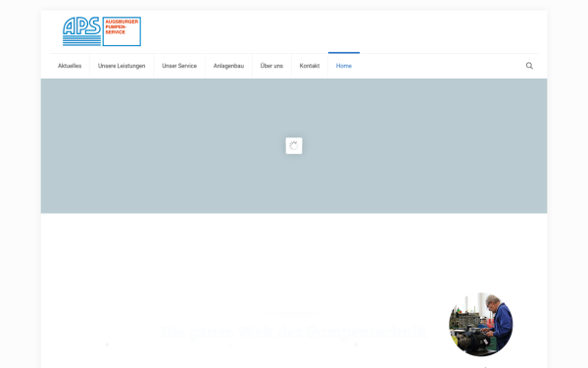This screenshot has height=368, width=588.
Task: Open the Anlagenbau menu entry
Action: (228, 66)
